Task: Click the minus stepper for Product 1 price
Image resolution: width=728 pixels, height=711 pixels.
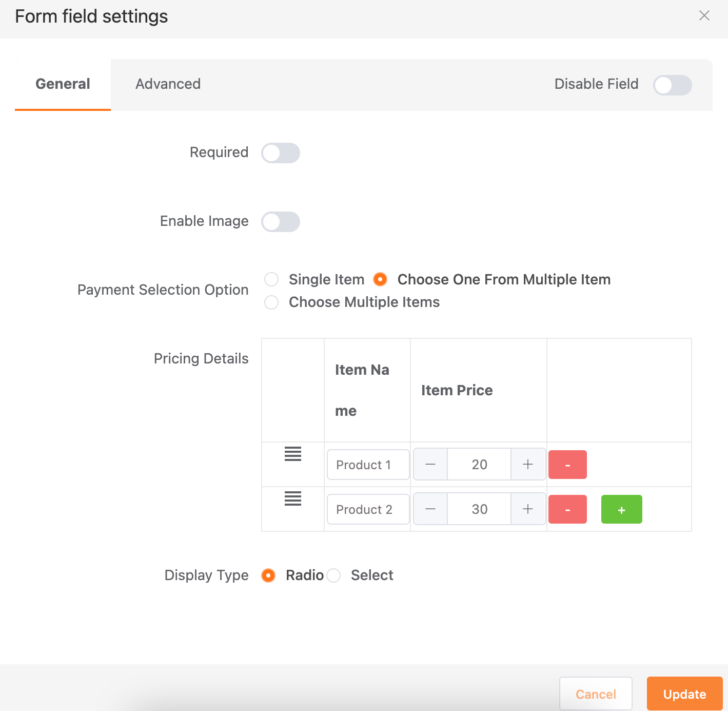Action: (430, 464)
